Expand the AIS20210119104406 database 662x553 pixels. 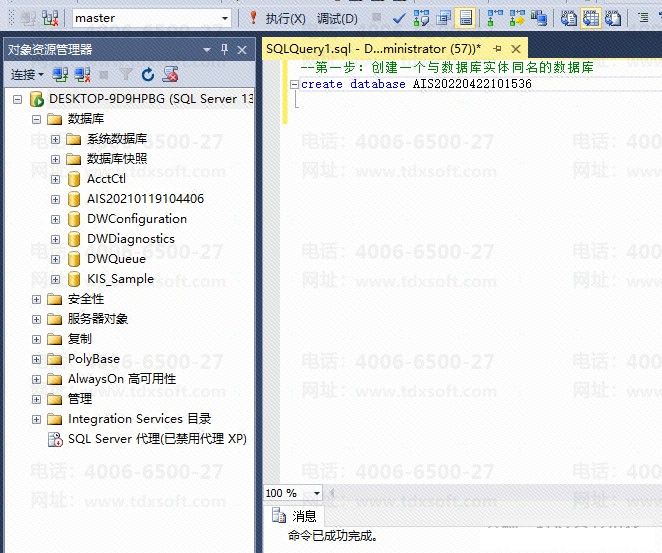tap(55, 199)
